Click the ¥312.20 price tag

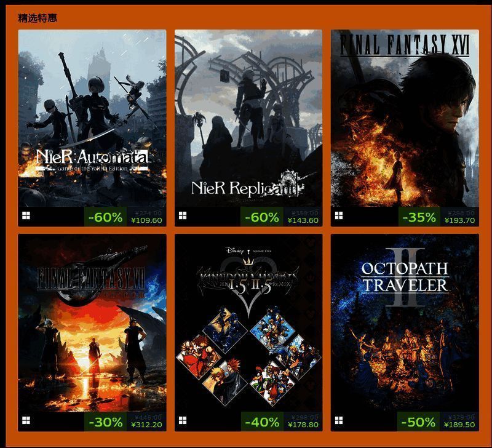(x=146, y=425)
